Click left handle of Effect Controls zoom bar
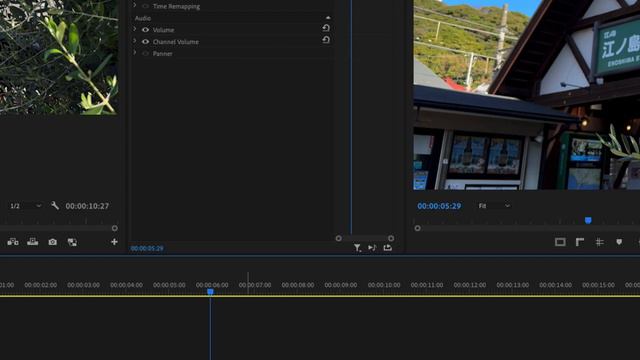This screenshot has width=640, height=360. pos(338,238)
